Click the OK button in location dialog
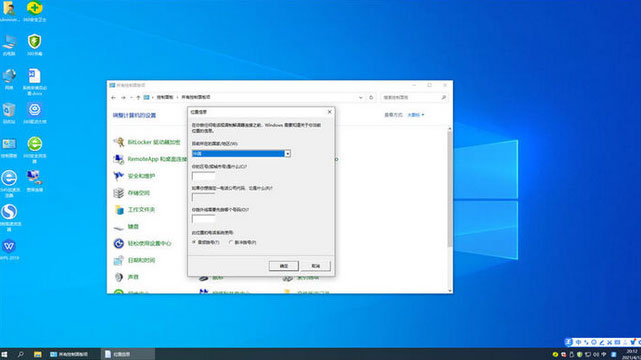Viewport: 641px width, 360px height. [x=284, y=266]
